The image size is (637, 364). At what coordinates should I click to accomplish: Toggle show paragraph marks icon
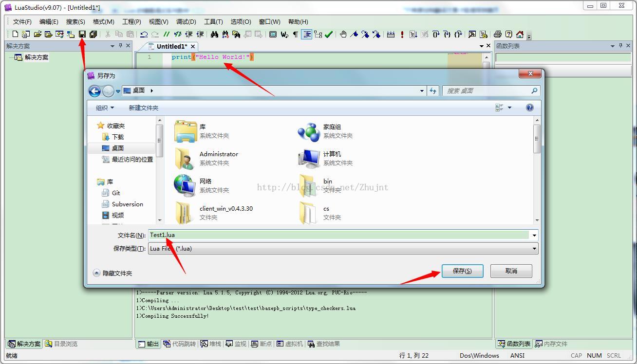[295, 34]
